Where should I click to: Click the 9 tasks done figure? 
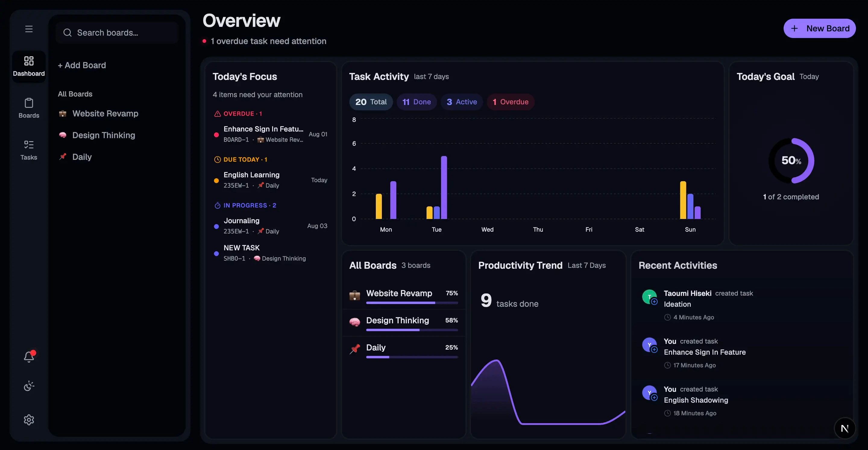pyautogui.click(x=509, y=301)
